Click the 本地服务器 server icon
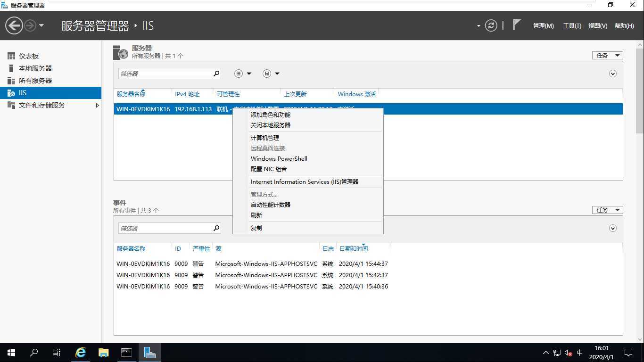This screenshot has height=362, width=644. tap(11, 68)
